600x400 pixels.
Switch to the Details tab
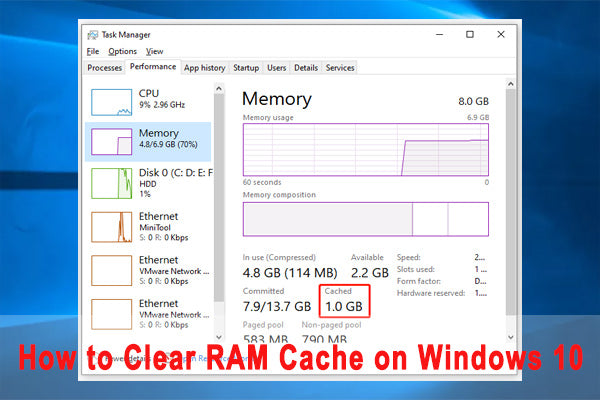tap(306, 68)
